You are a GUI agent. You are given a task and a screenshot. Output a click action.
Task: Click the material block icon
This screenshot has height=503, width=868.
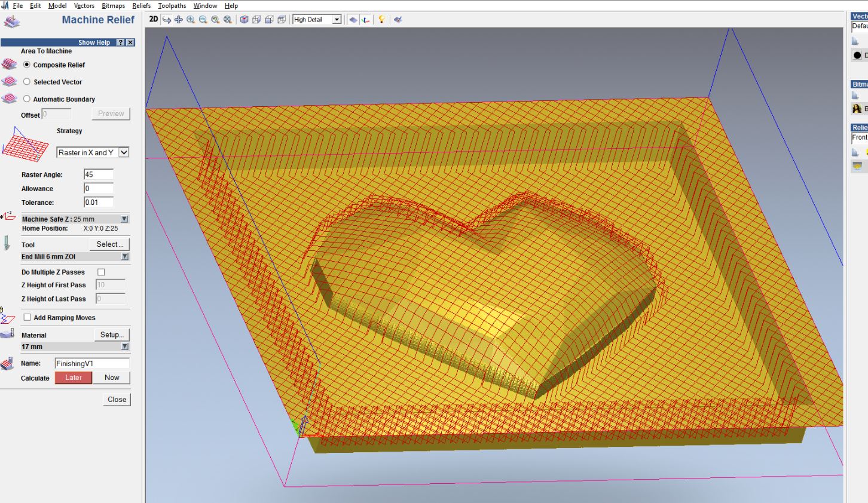(8, 333)
